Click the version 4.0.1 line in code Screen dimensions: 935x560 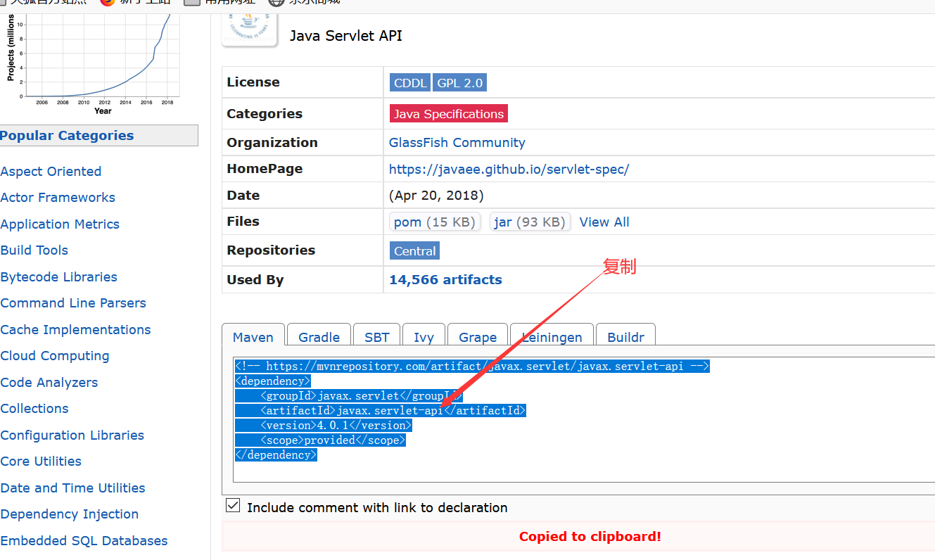pos(336,426)
